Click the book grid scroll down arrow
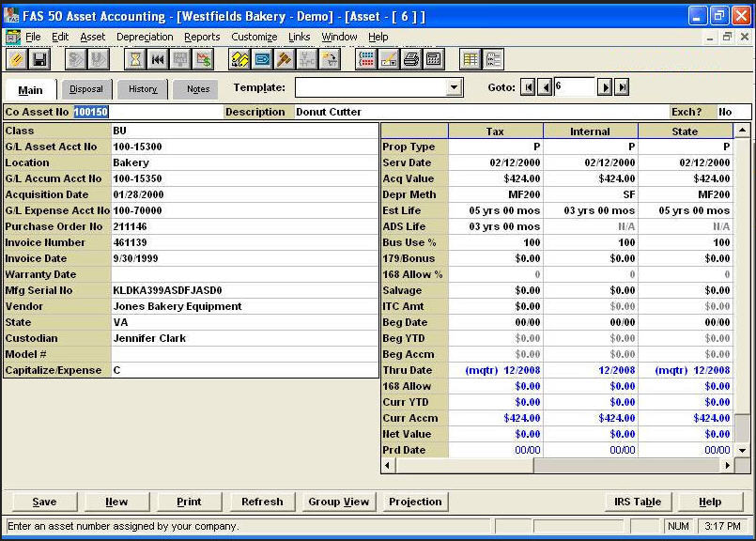The width and height of the screenshot is (756, 541). (x=742, y=450)
